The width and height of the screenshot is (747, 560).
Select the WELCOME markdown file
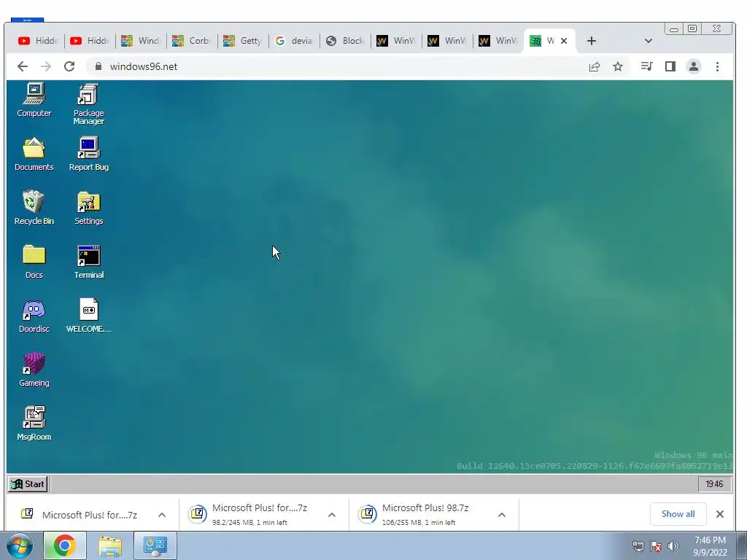click(x=88, y=316)
